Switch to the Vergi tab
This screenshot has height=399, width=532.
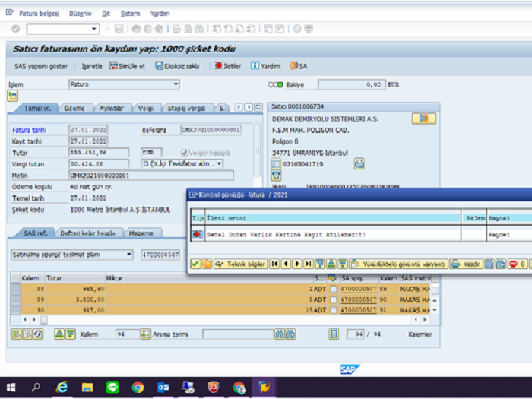(146, 108)
